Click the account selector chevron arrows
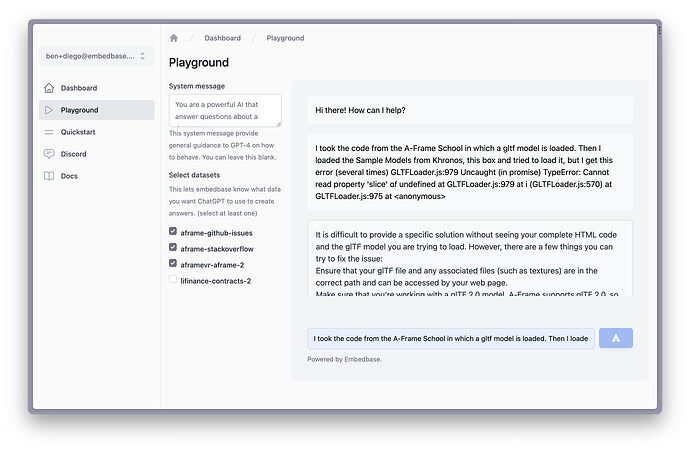This screenshot has height=450, width=690. click(x=142, y=56)
